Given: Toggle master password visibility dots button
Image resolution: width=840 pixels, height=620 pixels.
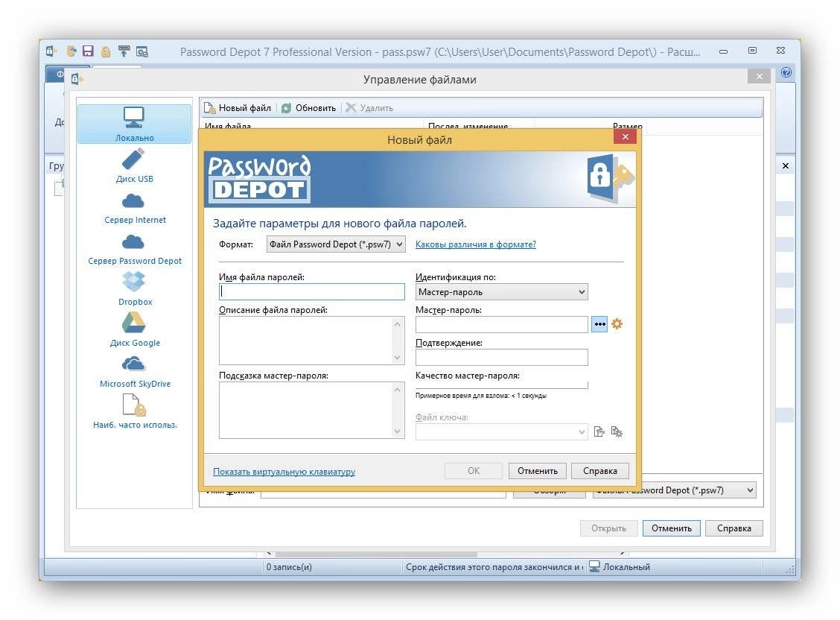Looking at the screenshot, I should [x=599, y=324].
